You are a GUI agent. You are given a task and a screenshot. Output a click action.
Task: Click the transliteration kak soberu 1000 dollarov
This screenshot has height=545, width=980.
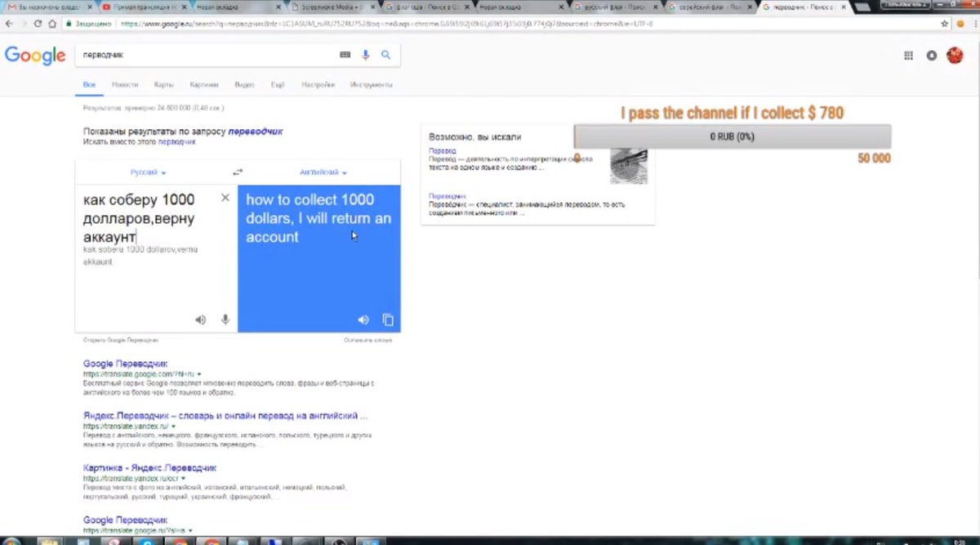click(x=140, y=256)
